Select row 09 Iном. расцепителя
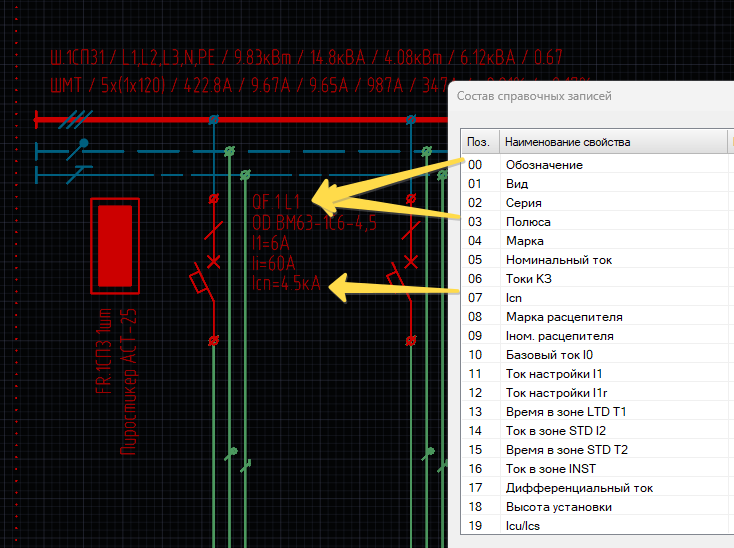Viewport: 734px width, 548px height. pos(598,336)
